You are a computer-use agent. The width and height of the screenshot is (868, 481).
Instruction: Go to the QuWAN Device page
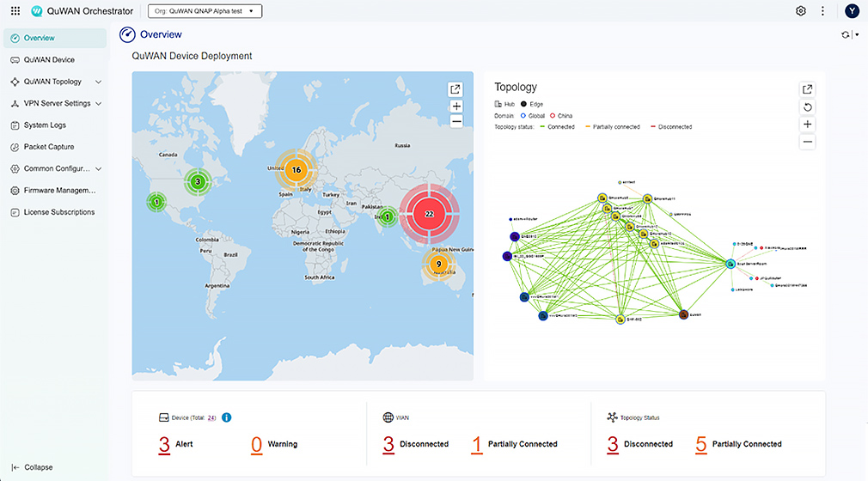click(49, 60)
